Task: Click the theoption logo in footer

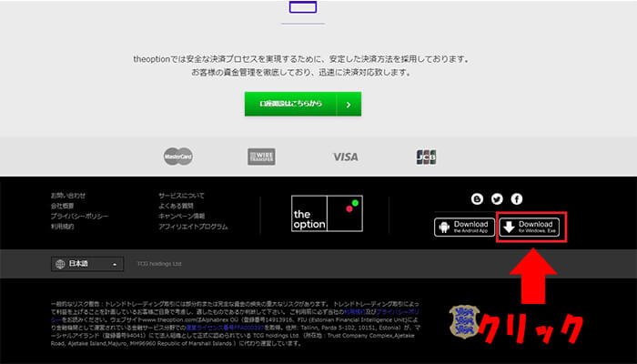Action: point(327,214)
